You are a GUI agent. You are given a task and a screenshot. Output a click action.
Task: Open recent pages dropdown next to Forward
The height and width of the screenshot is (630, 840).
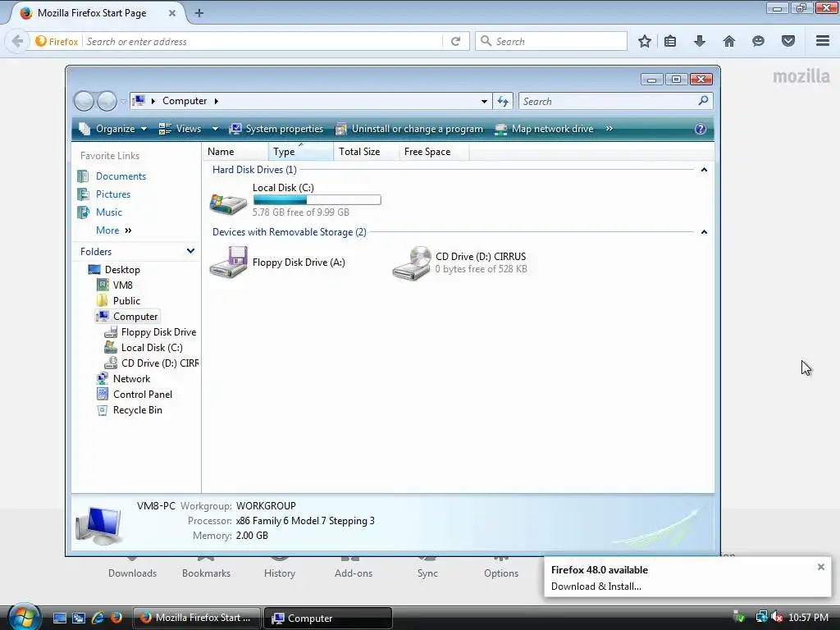pyautogui.click(x=123, y=101)
